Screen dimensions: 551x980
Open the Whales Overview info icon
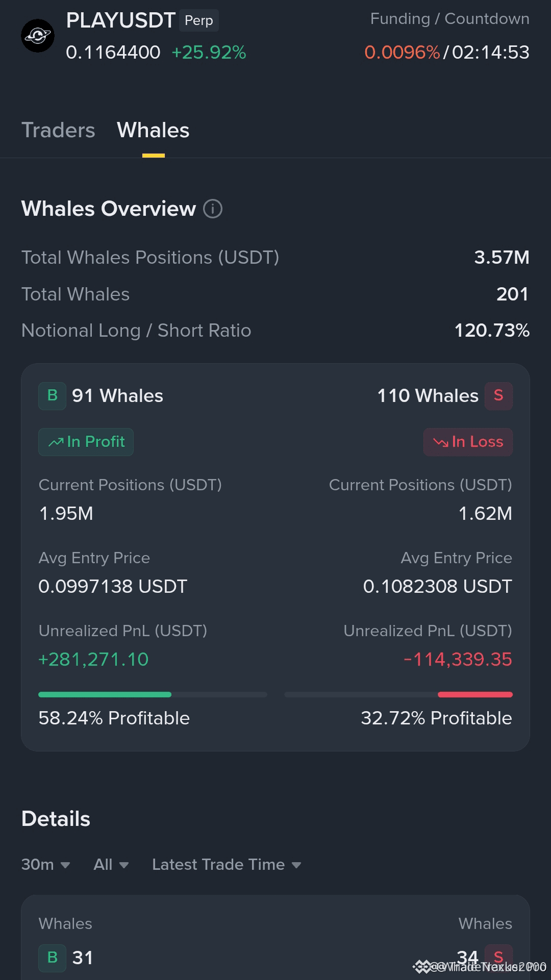coord(213,209)
